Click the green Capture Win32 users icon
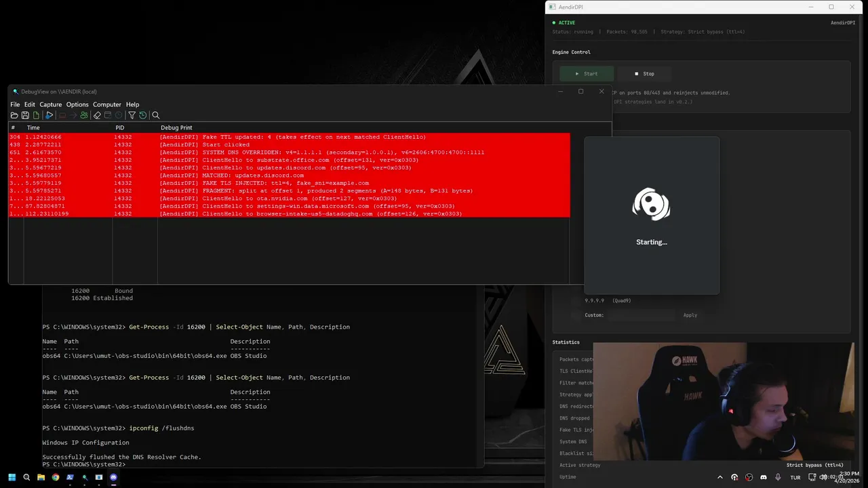This screenshot has height=488, width=868. [84, 115]
